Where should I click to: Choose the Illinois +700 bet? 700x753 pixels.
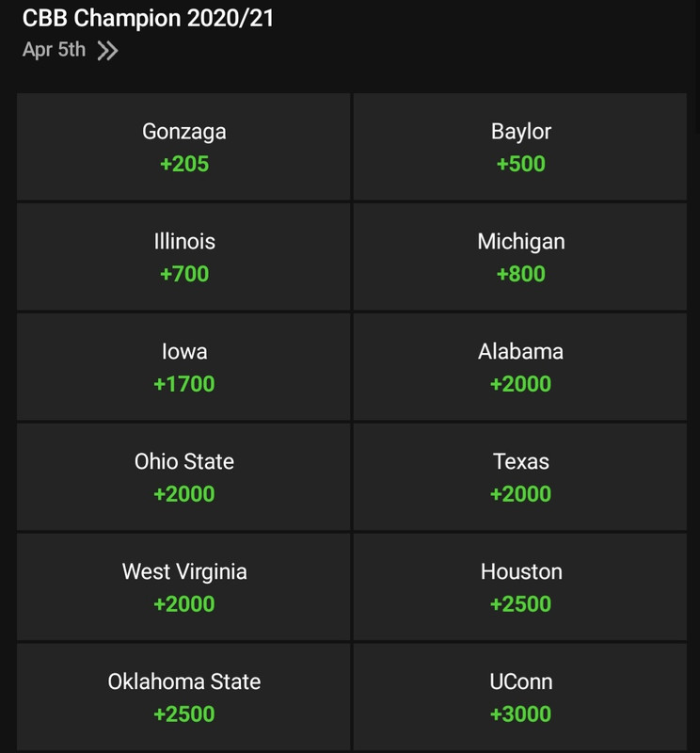pos(184,257)
